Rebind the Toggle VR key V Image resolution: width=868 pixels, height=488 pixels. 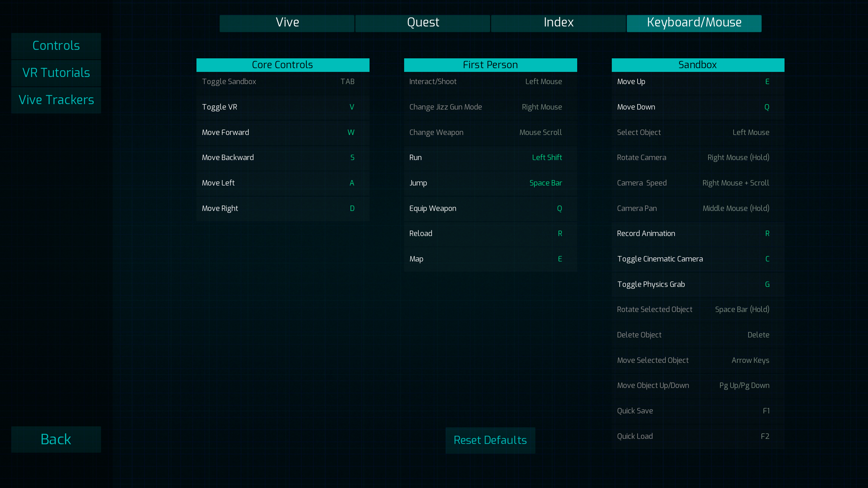pos(352,107)
